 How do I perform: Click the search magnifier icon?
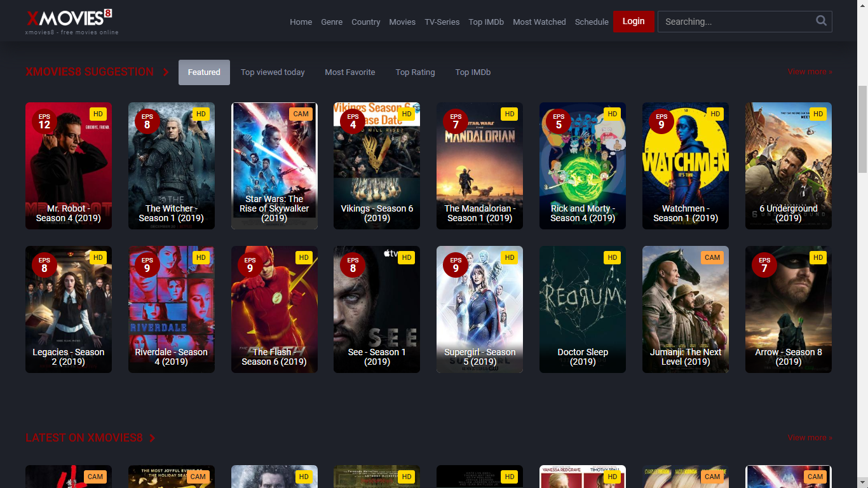pos(821,21)
